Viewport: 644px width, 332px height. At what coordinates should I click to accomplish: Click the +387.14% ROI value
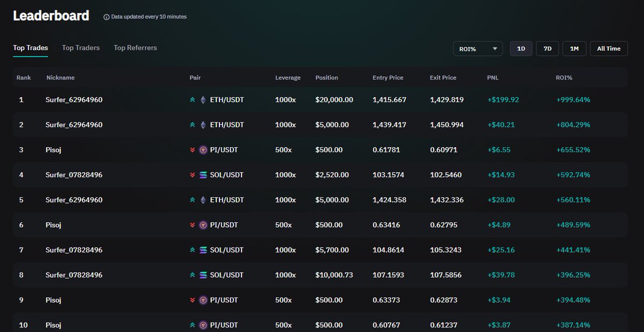click(x=573, y=325)
